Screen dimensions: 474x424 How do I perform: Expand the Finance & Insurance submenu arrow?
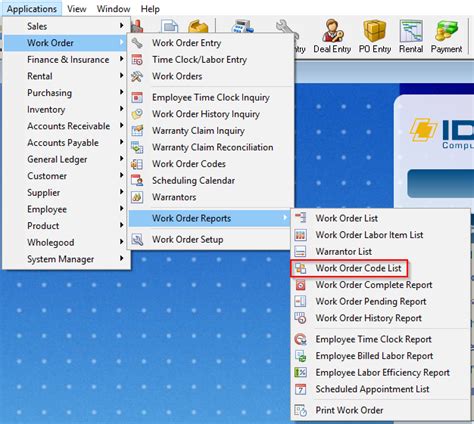(x=122, y=59)
